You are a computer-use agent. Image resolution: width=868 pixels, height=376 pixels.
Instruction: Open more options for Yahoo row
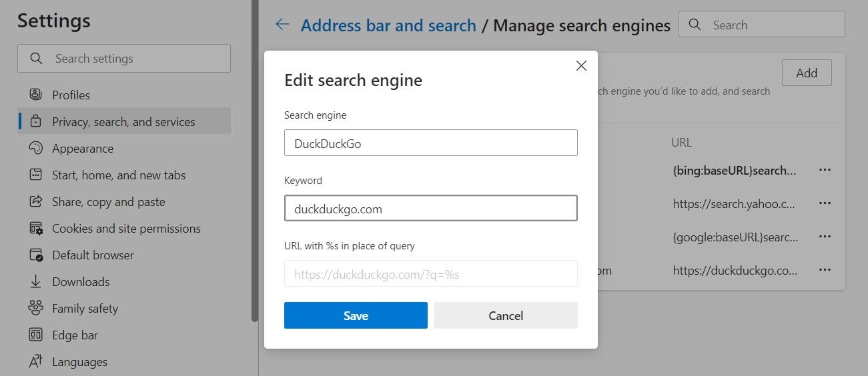[825, 203]
